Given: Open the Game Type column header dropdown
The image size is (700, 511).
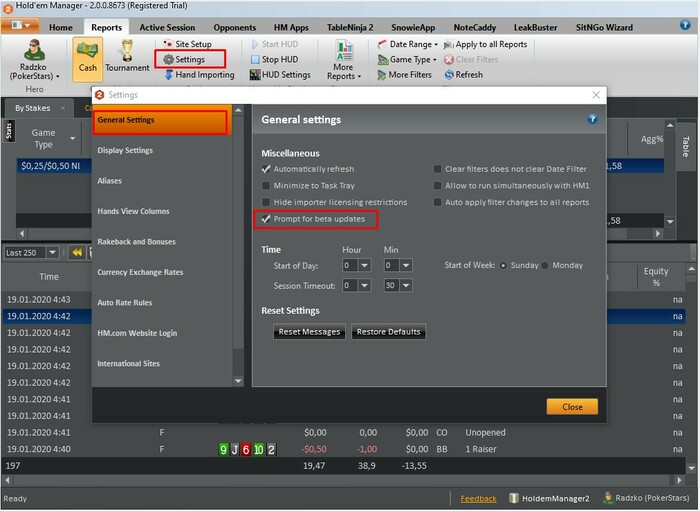Looking at the screenshot, I should 72,138.
